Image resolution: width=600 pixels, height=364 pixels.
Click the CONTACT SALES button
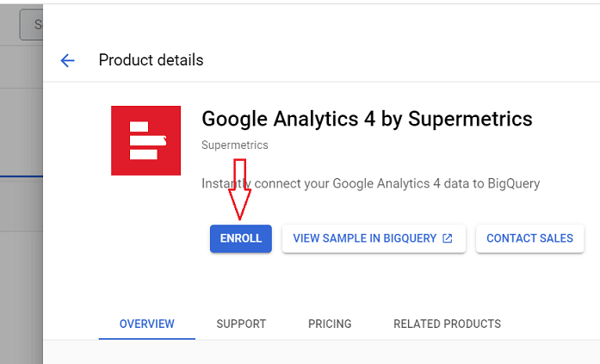(529, 238)
